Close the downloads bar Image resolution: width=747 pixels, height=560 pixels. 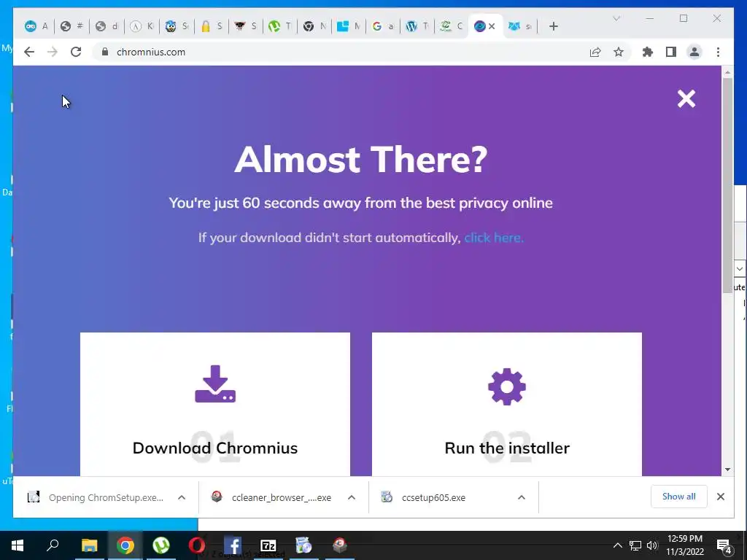[x=721, y=497]
